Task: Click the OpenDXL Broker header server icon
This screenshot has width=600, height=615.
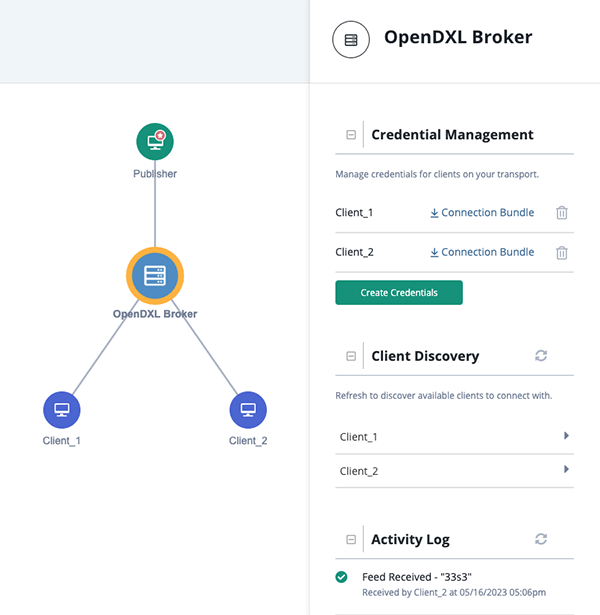Action: [x=351, y=40]
